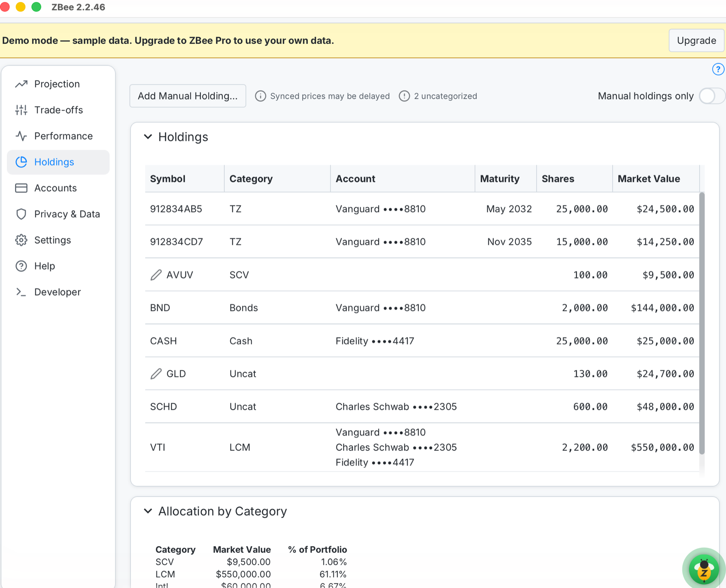Click the 600.00 shares cell
Image resolution: width=726 pixels, height=588 pixels.
(590, 407)
